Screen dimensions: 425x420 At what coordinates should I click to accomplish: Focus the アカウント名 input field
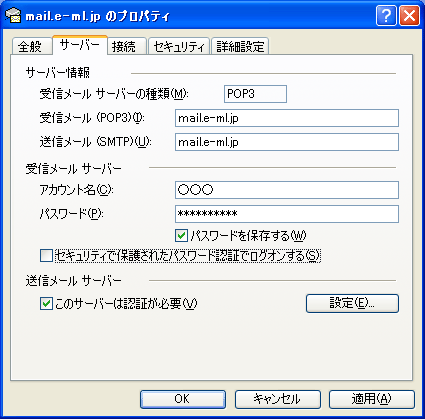point(287,190)
